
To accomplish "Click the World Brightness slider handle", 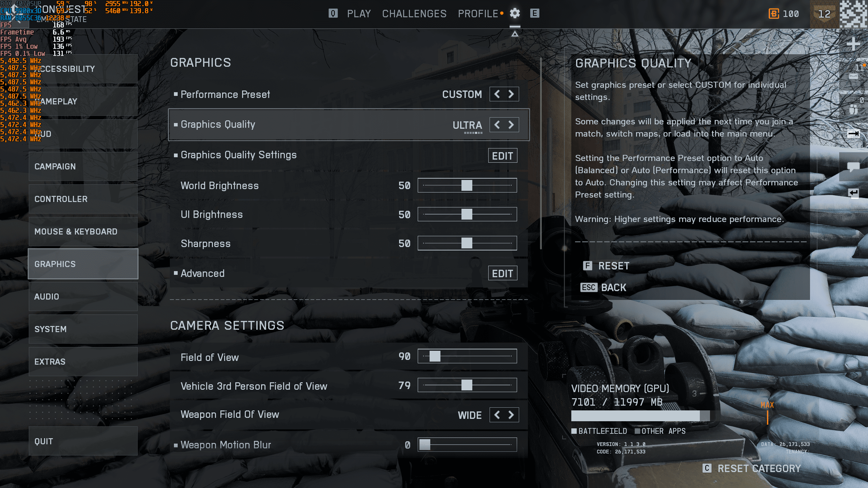I will [x=467, y=185].
